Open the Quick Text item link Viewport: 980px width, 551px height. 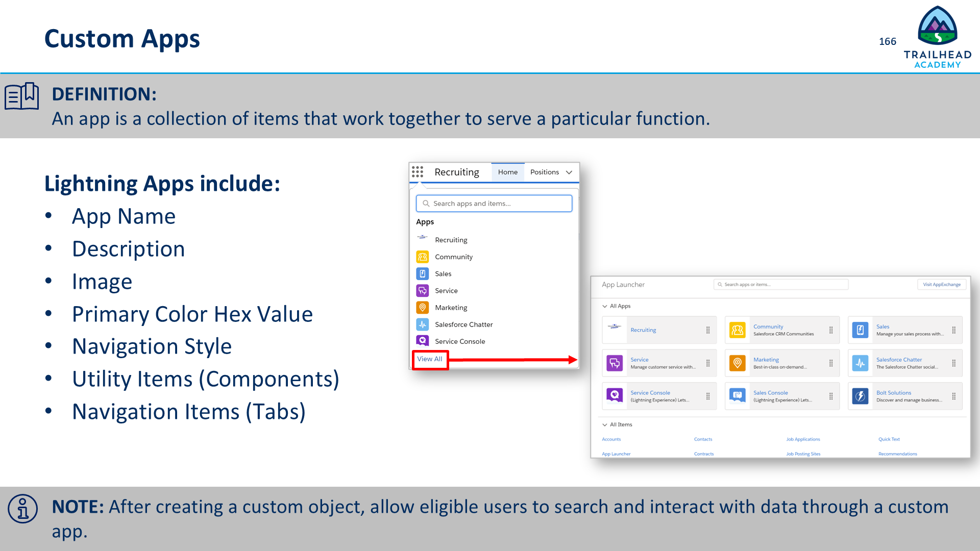coord(889,439)
